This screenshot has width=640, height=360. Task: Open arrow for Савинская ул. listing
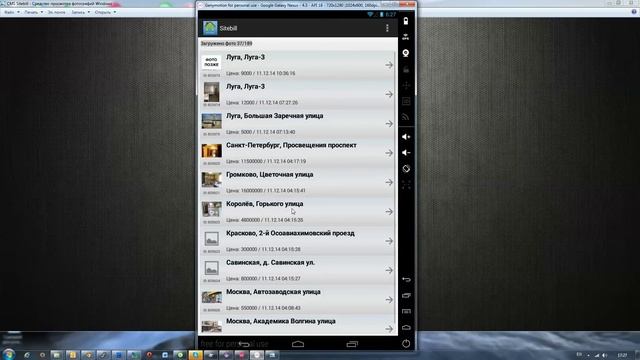tap(389, 270)
